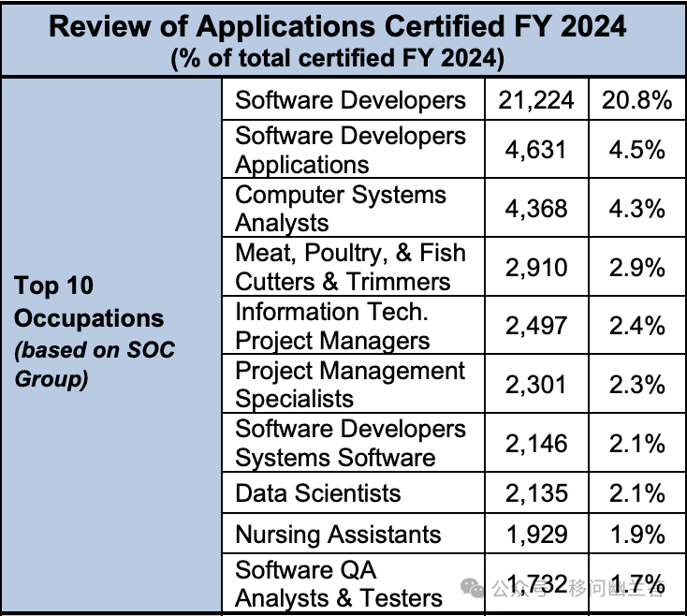Click the 2,910 count cell
The height and width of the screenshot is (616, 687).
tap(534, 267)
